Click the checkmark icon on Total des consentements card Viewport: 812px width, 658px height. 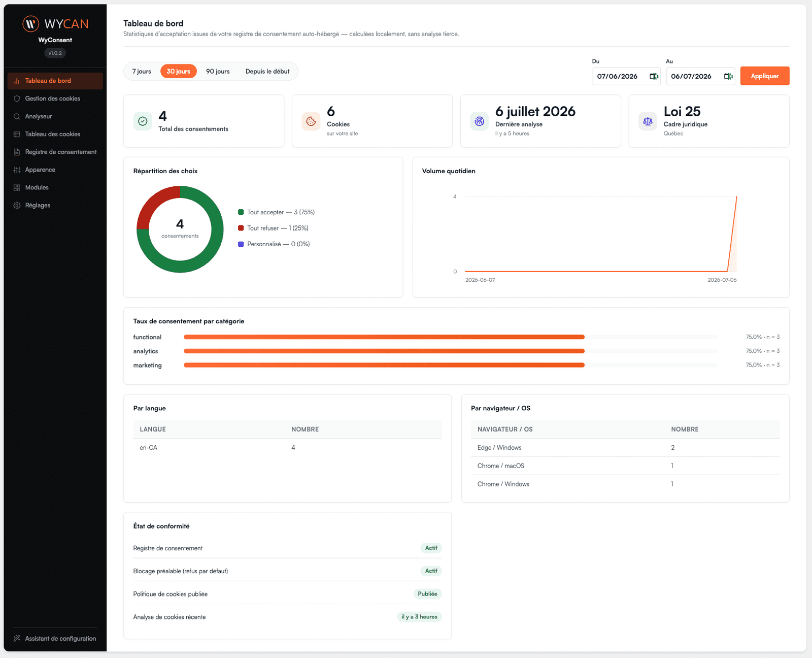(x=143, y=121)
